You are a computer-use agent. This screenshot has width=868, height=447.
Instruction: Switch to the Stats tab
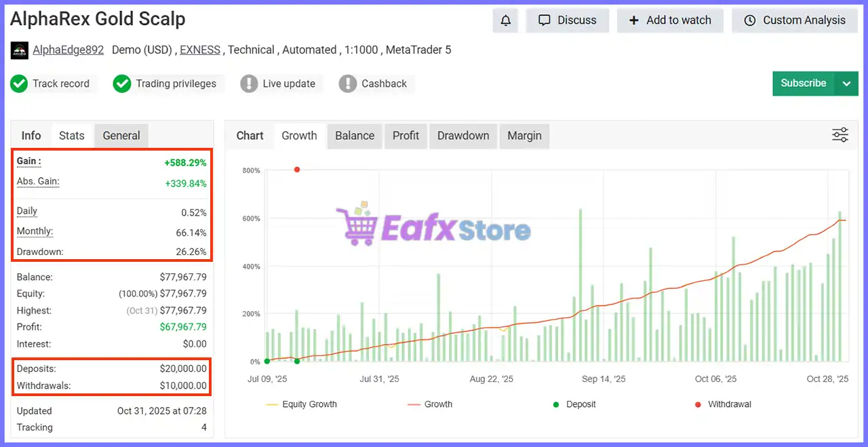coord(72,136)
